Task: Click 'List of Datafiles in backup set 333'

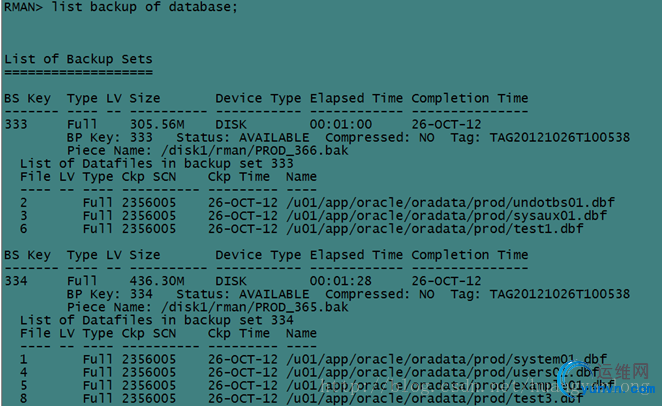Action: 157,163
